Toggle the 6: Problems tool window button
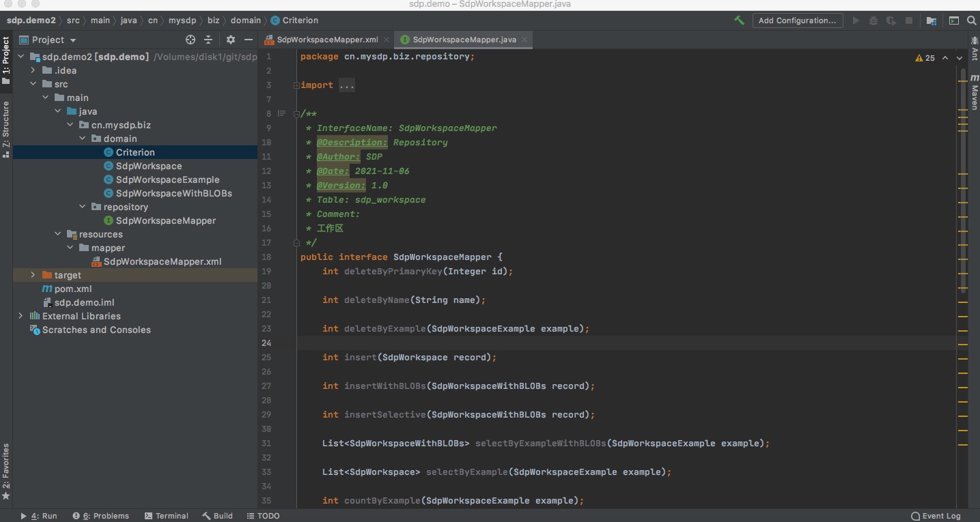 (x=100, y=516)
